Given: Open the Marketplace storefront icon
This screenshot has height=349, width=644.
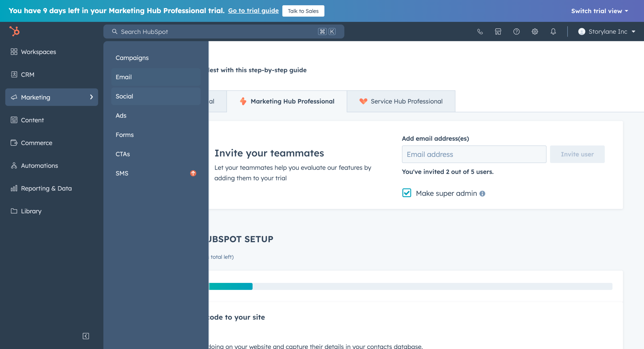Looking at the screenshot, I should [498, 32].
